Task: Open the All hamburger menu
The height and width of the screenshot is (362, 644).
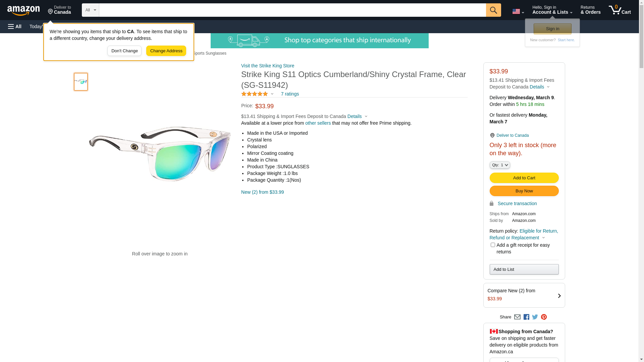Action: [15, 26]
